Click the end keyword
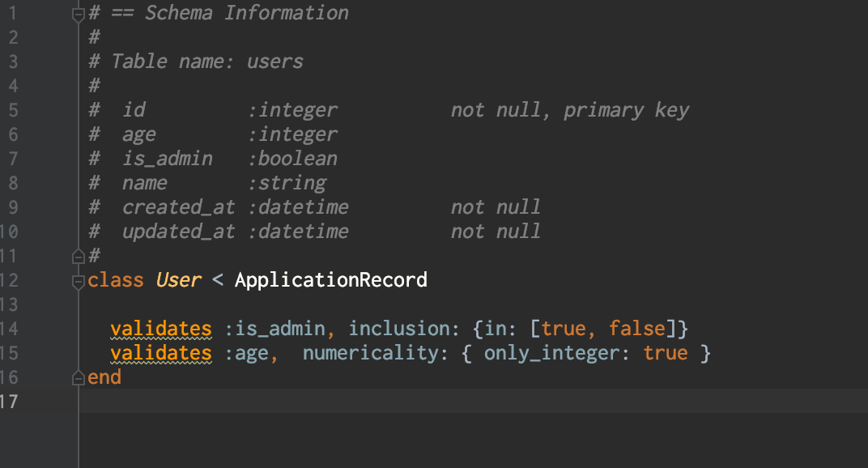868x468 pixels. pyautogui.click(x=104, y=377)
